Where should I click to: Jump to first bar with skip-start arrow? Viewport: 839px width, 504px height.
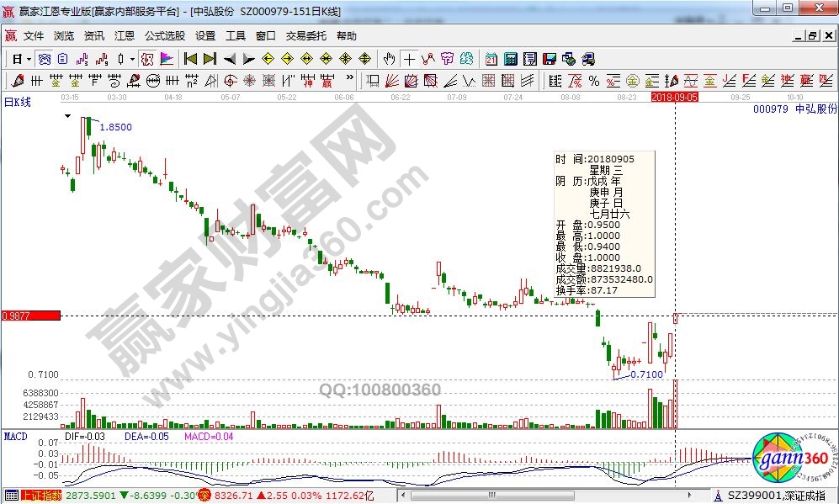(x=191, y=59)
